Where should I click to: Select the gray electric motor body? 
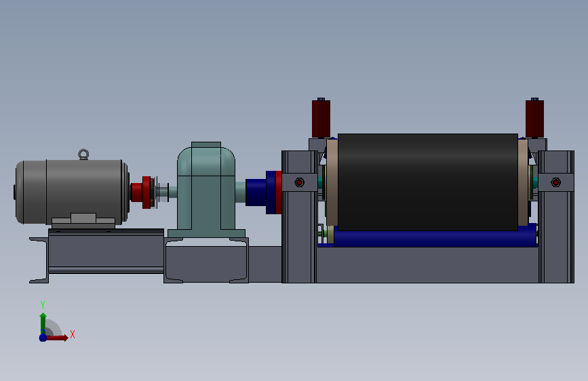click(72, 191)
